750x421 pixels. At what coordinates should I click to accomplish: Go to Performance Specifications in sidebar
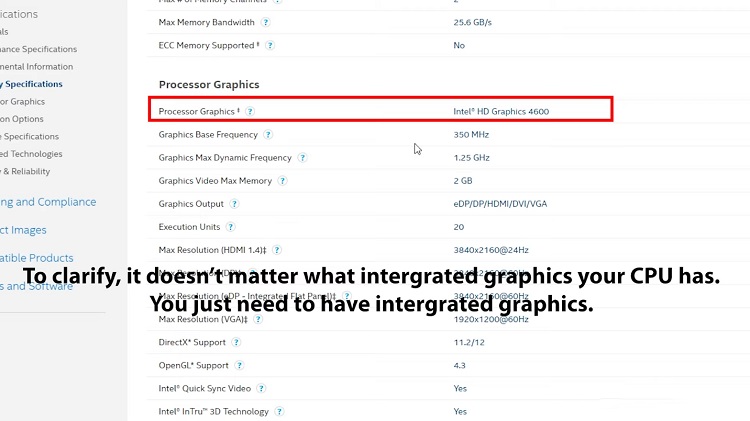point(38,49)
